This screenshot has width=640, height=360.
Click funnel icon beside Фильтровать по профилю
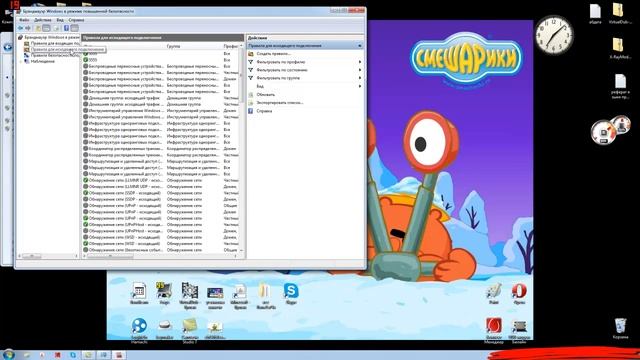click(251, 62)
